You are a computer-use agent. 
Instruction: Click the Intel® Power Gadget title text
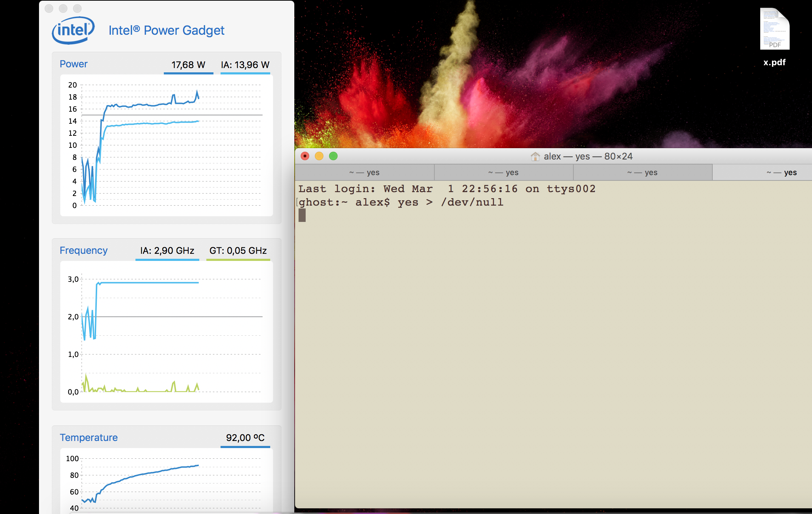click(x=166, y=30)
